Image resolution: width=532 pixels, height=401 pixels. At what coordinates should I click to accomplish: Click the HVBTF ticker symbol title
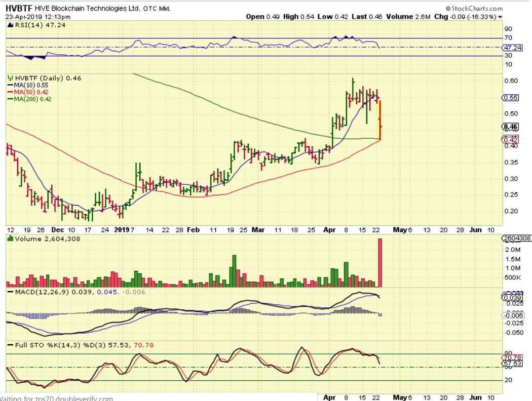click(x=19, y=8)
